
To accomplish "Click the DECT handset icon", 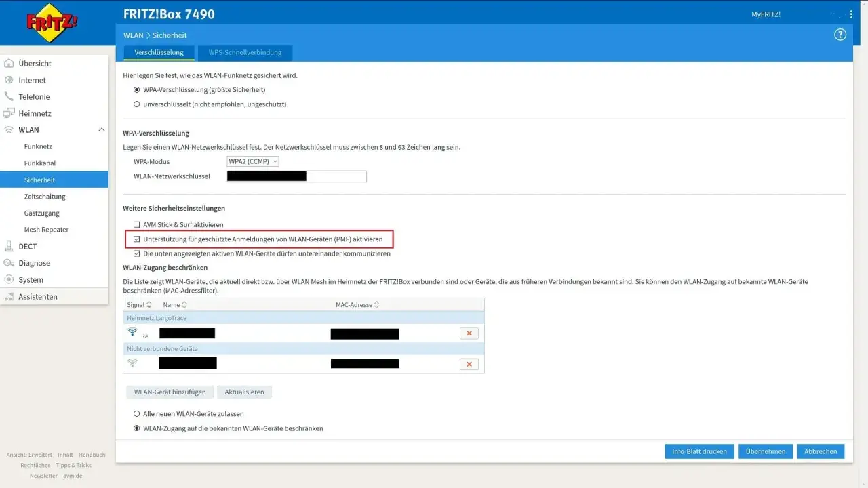I will pyautogui.click(x=9, y=247).
